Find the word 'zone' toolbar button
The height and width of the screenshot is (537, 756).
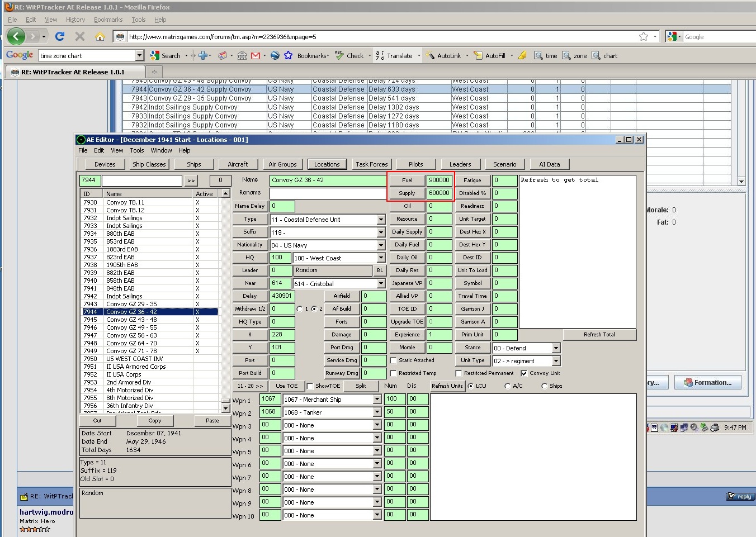575,56
